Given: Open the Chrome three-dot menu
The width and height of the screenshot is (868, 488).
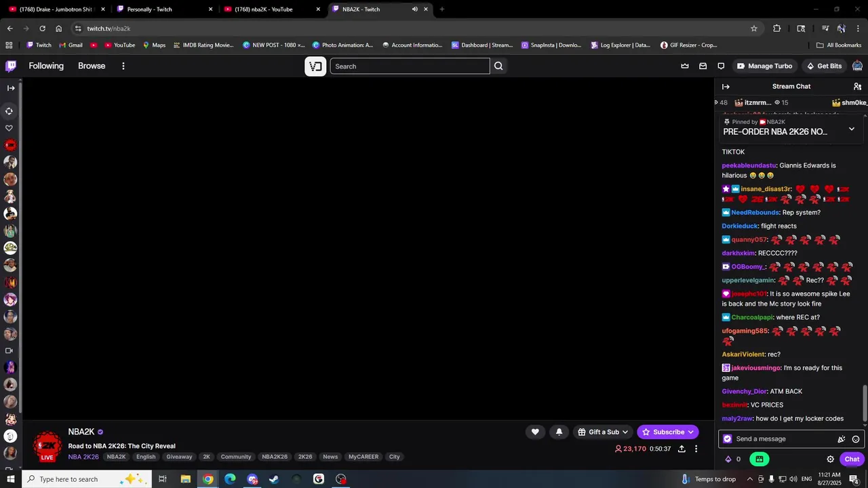Looking at the screenshot, I should 858,28.
